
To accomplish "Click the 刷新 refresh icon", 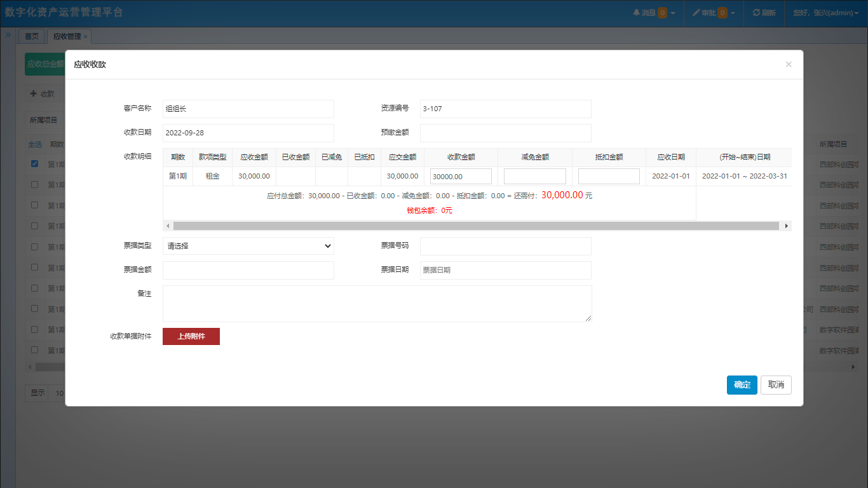I will coord(756,13).
